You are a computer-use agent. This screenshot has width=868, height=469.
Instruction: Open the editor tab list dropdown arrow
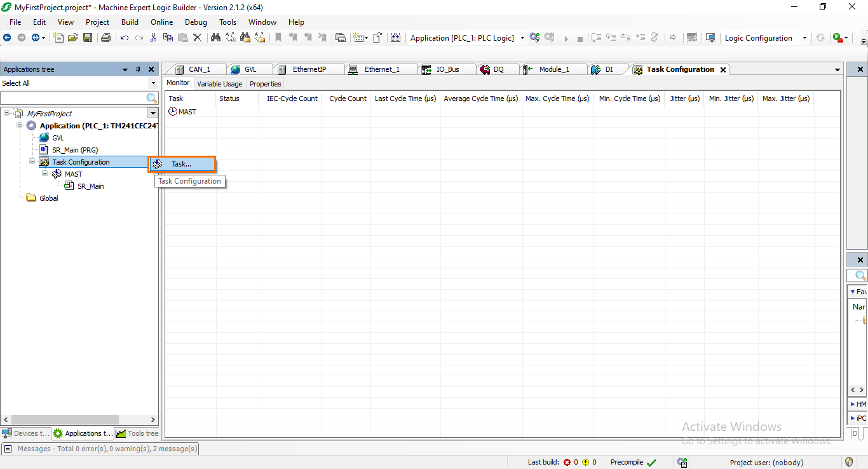837,69
